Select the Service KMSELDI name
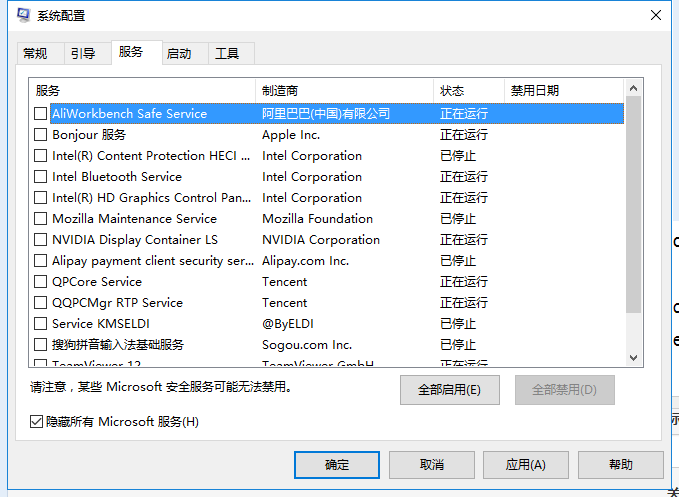The width and height of the screenshot is (679, 497). [101, 323]
